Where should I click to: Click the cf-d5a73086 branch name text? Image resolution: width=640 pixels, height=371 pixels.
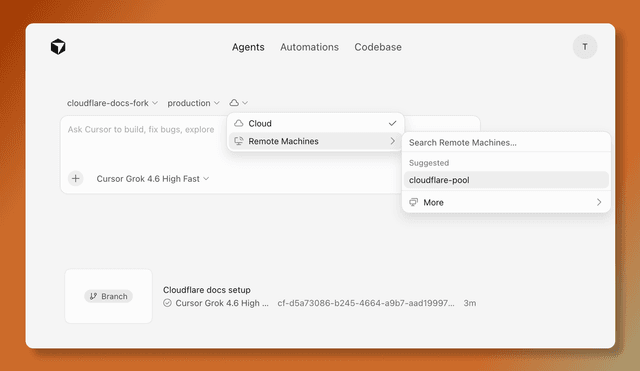(366, 303)
